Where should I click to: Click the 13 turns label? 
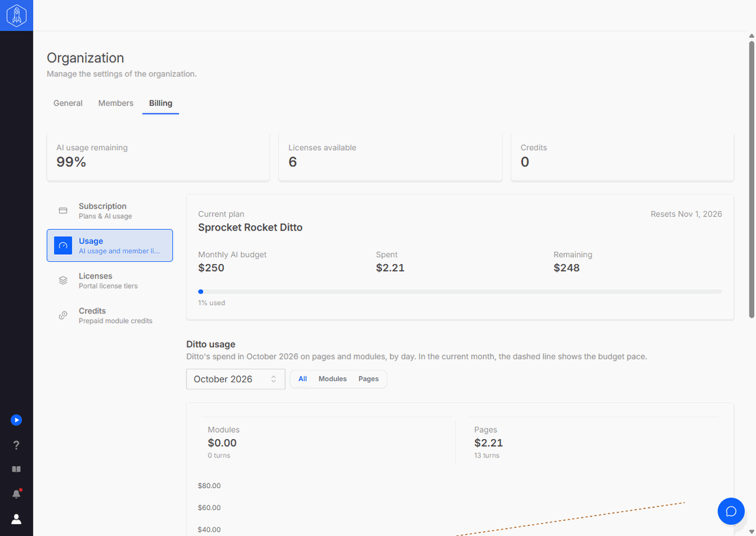[487, 456]
